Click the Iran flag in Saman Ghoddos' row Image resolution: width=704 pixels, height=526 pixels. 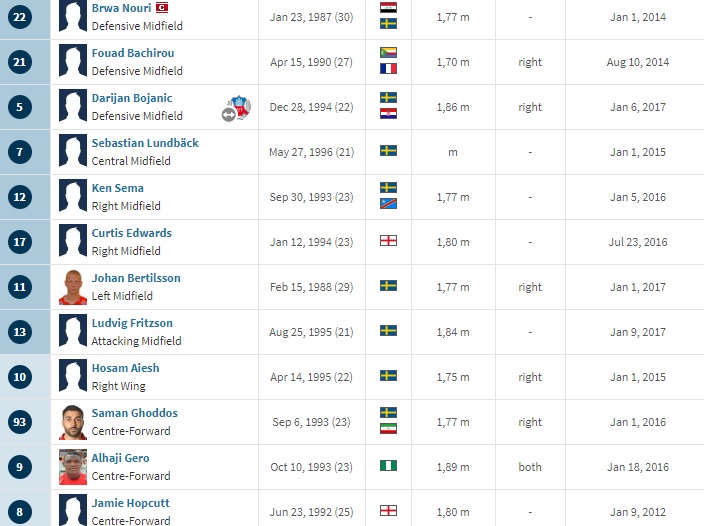(x=389, y=429)
